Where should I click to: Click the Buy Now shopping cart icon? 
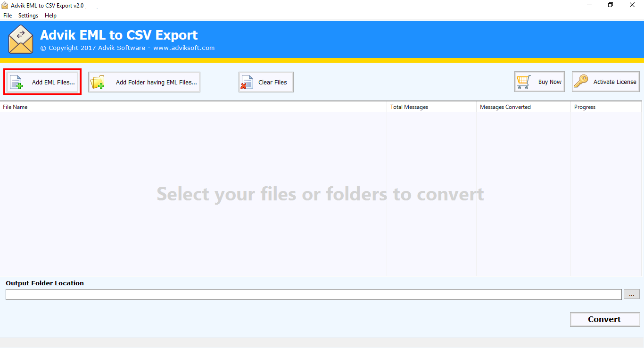click(x=523, y=82)
